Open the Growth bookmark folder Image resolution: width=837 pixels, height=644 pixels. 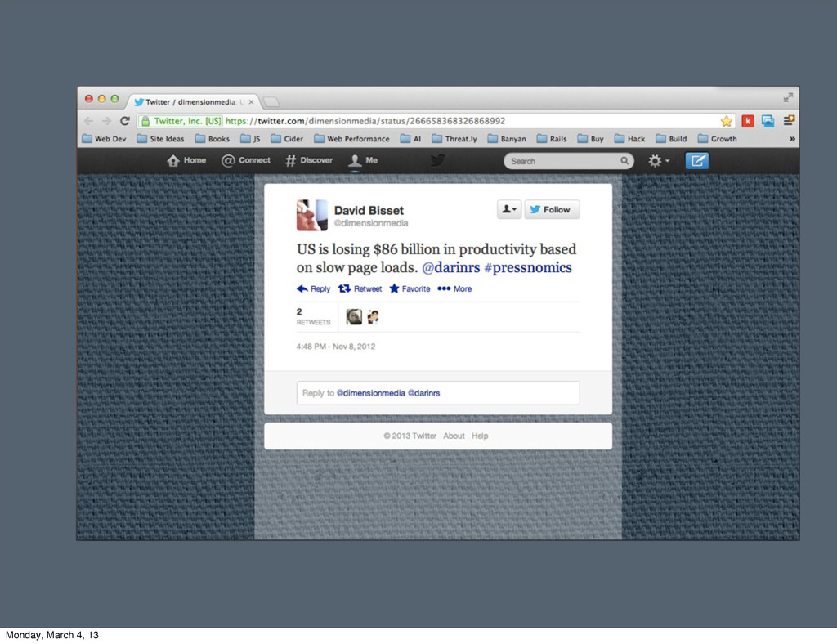(x=717, y=139)
